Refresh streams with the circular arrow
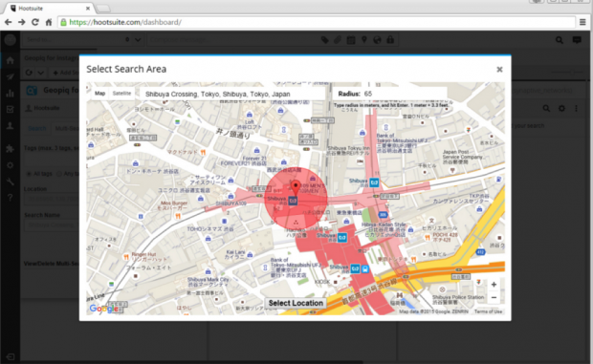This screenshot has height=364, width=593. 29,73
